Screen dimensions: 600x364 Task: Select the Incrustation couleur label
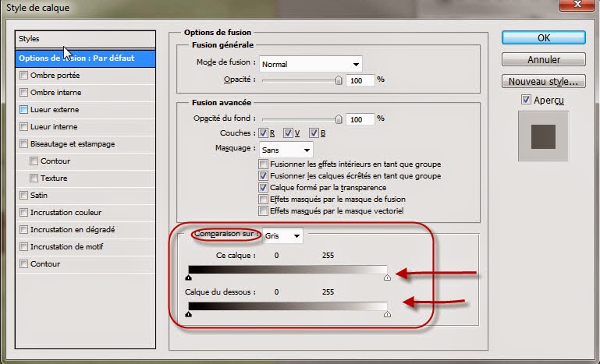(x=66, y=213)
